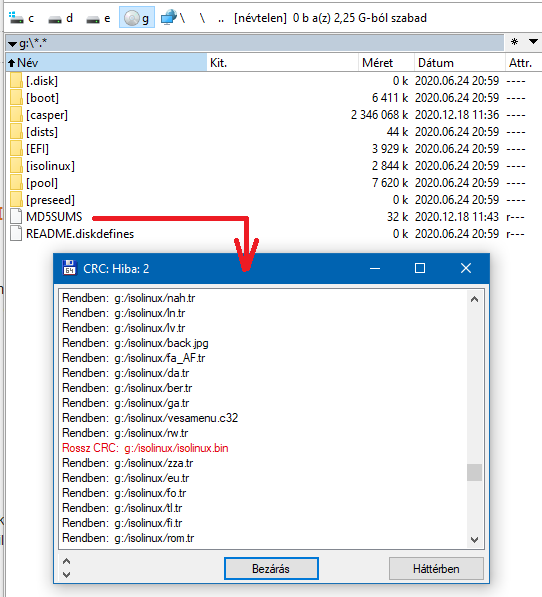Select the [pool] folder icon
This screenshot has width=542, height=597.
click(x=16, y=183)
